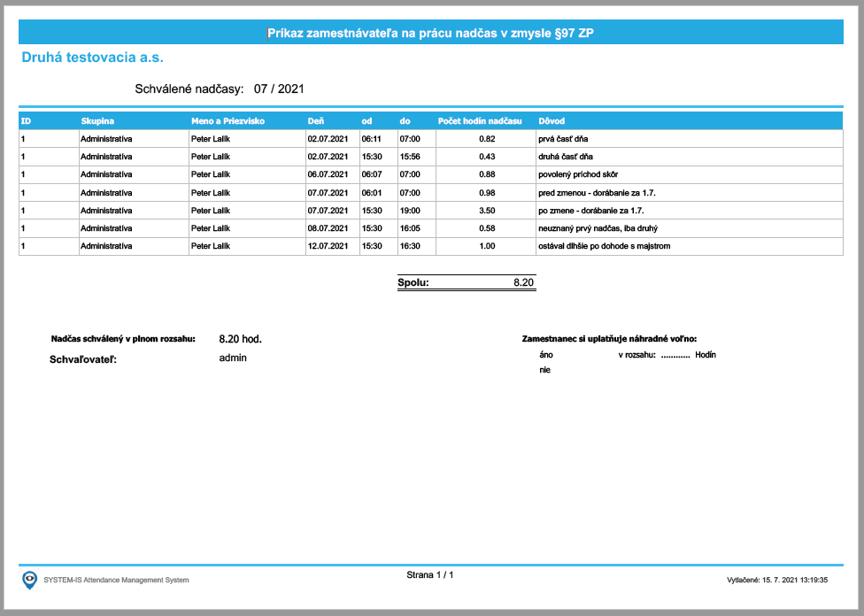Click the 'do' column header

tap(405, 121)
